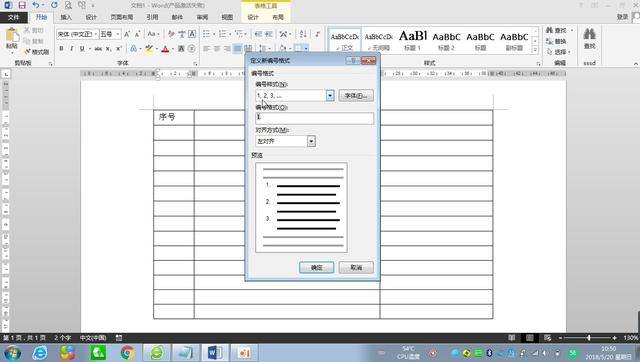Image resolution: width=640 pixels, height=362 pixels.
Task: Open the File tab
Action: (14, 17)
